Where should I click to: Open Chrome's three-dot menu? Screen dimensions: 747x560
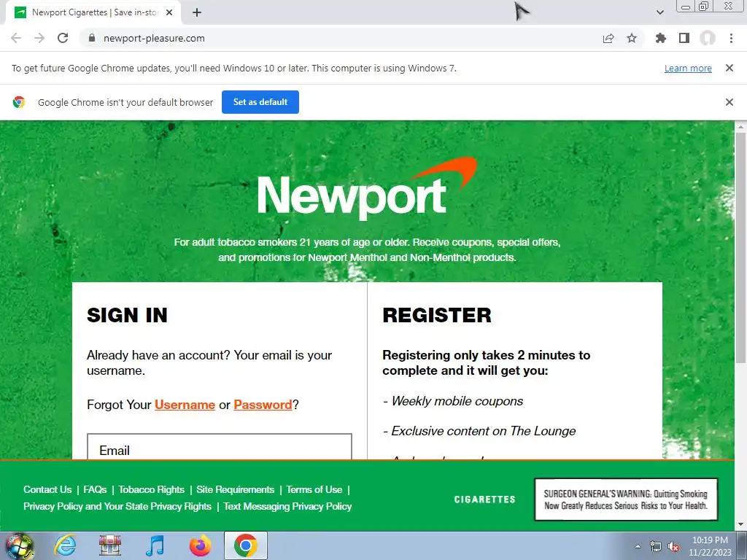pyautogui.click(x=731, y=38)
